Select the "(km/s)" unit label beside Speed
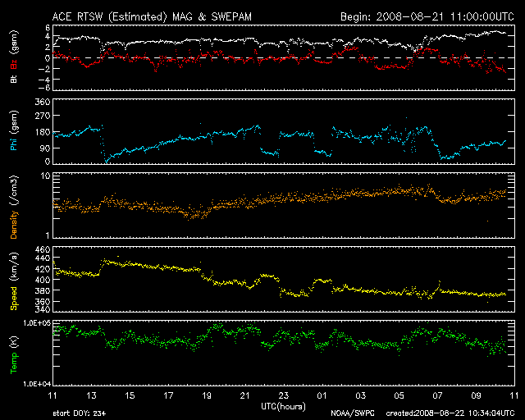This screenshot has height=420, width=525. [14, 267]
